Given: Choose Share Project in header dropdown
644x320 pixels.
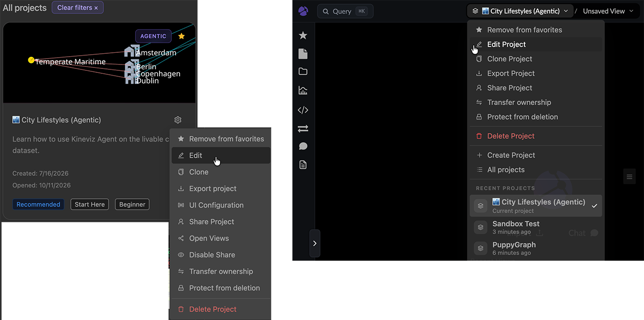Looking at the screenshot, I should pyautogui.click(x=536, y=88).
